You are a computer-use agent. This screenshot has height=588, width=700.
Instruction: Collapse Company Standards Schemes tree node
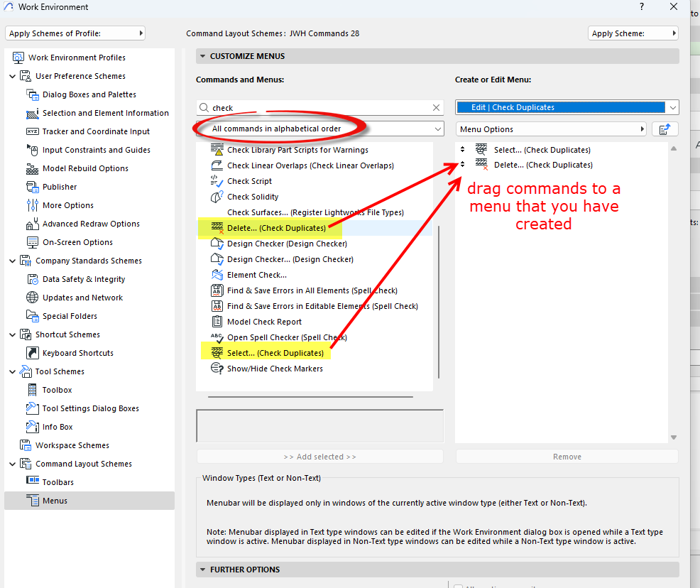[13, 261]
